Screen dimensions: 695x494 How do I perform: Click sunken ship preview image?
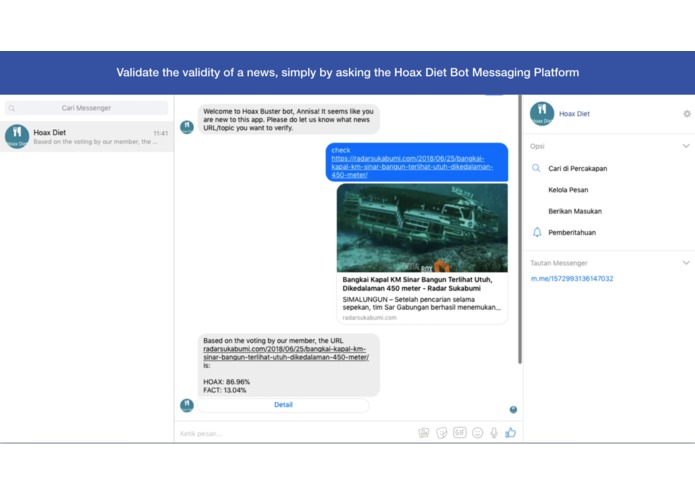[x=422, y=228]
